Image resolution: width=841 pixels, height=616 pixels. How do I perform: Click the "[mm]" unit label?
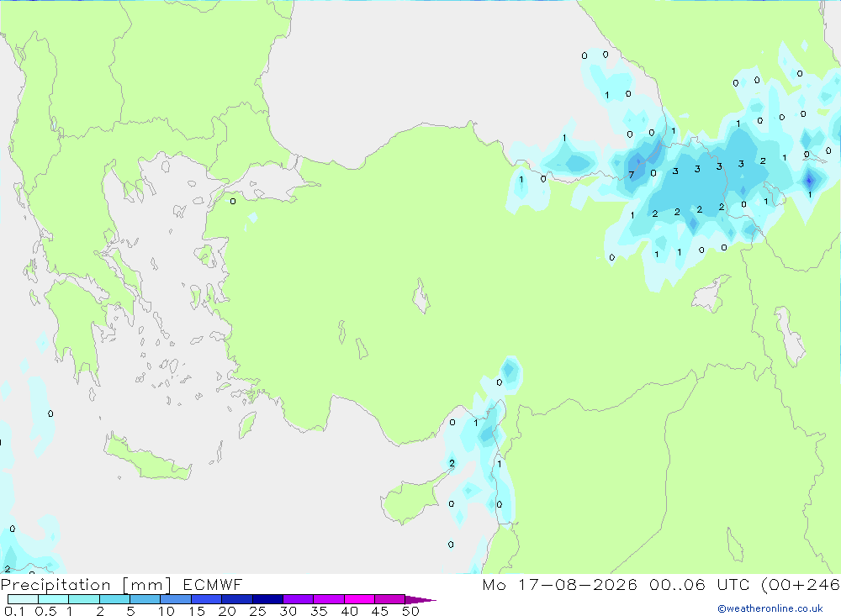point(146,584)
